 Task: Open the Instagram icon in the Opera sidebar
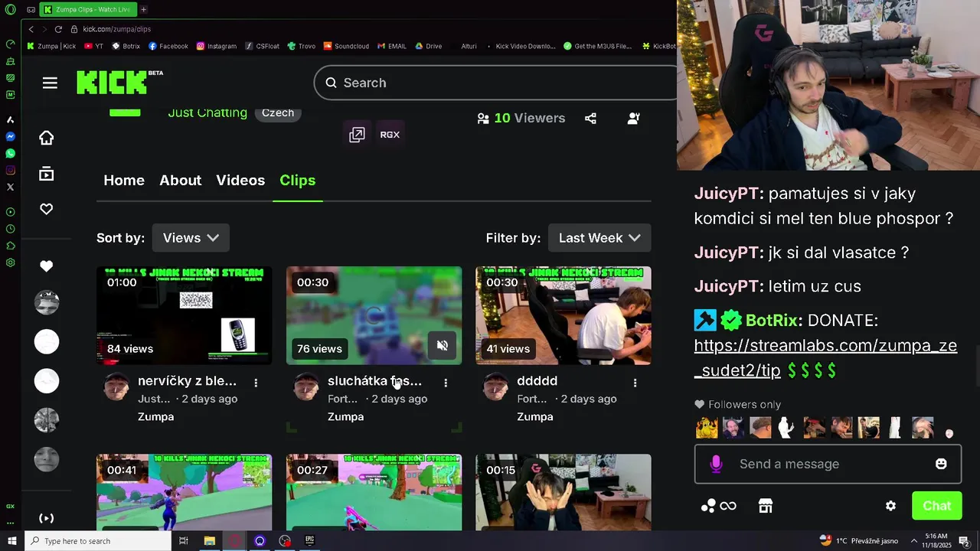[x=11, y=170]
